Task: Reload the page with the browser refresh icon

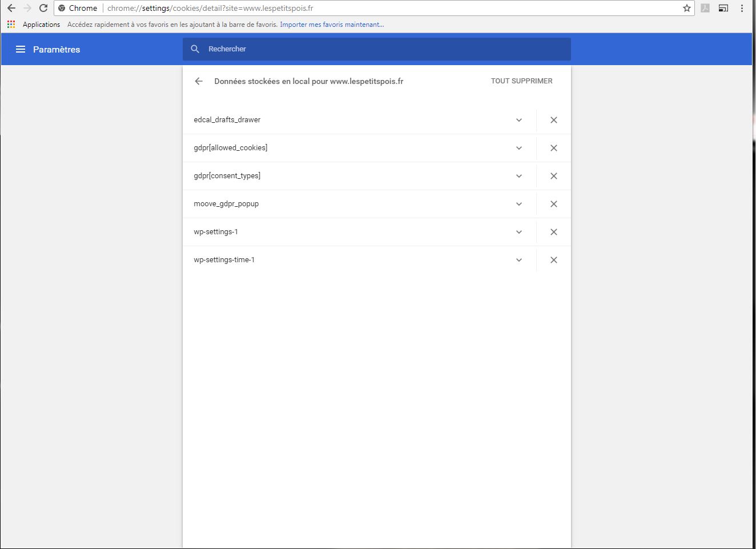Action: (43, 8)
